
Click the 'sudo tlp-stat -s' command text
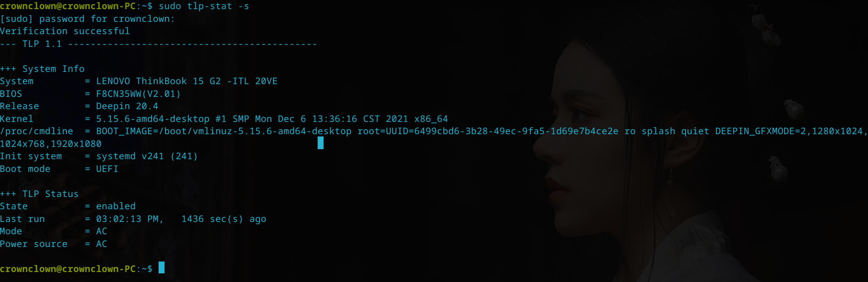[204, 6]
